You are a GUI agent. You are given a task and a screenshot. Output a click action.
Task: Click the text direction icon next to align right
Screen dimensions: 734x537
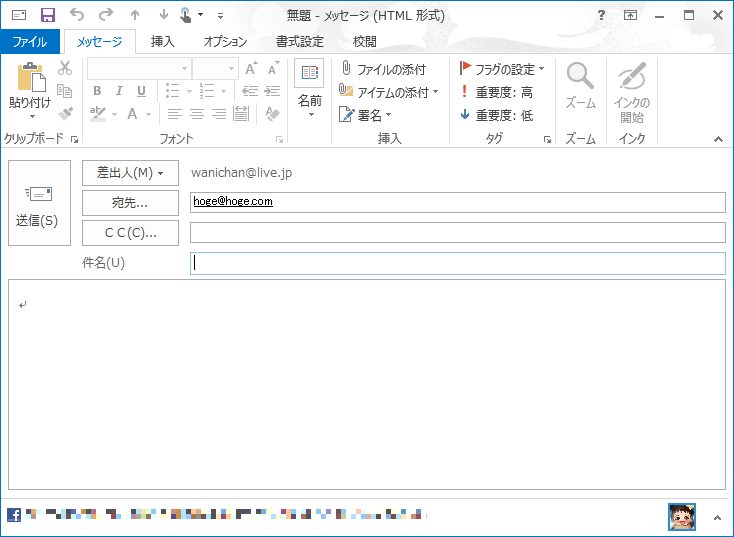pos(241,114)
